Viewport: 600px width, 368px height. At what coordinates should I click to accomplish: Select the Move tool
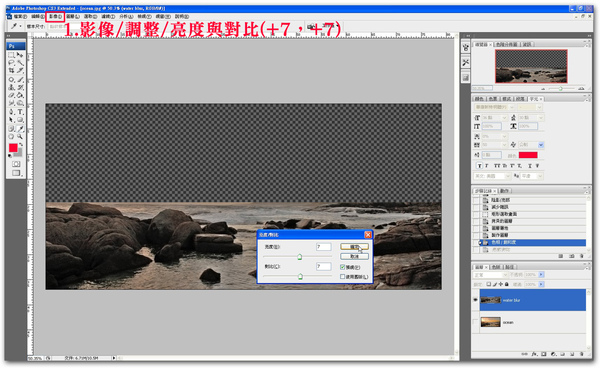pos(20,55)
